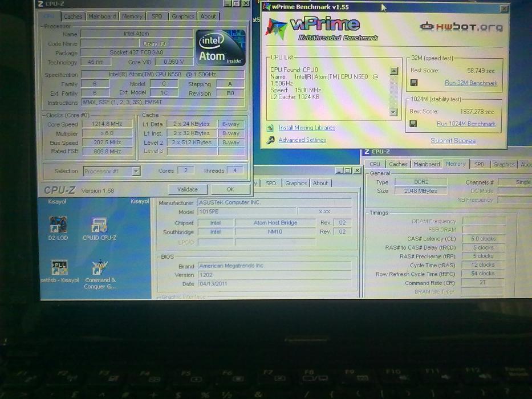
Task: Click Install Missing Libraries link
Action: [x=307, y=128]
